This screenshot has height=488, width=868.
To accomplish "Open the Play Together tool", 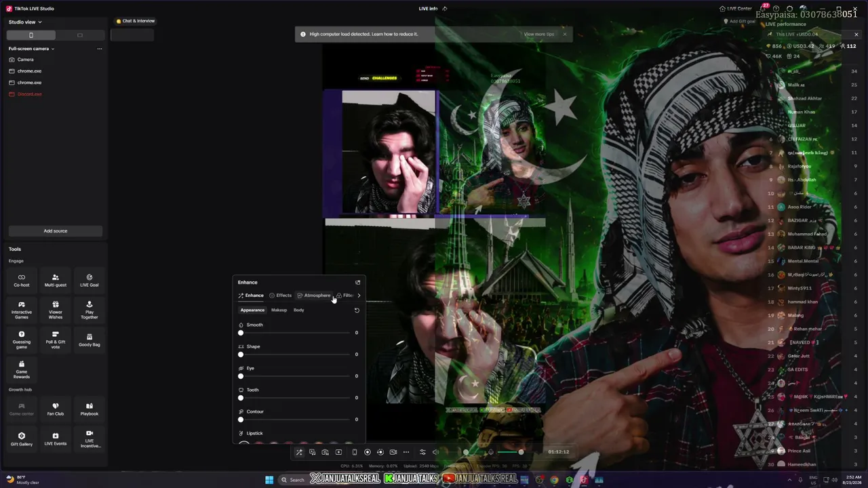I will click(x=90, y=310).
